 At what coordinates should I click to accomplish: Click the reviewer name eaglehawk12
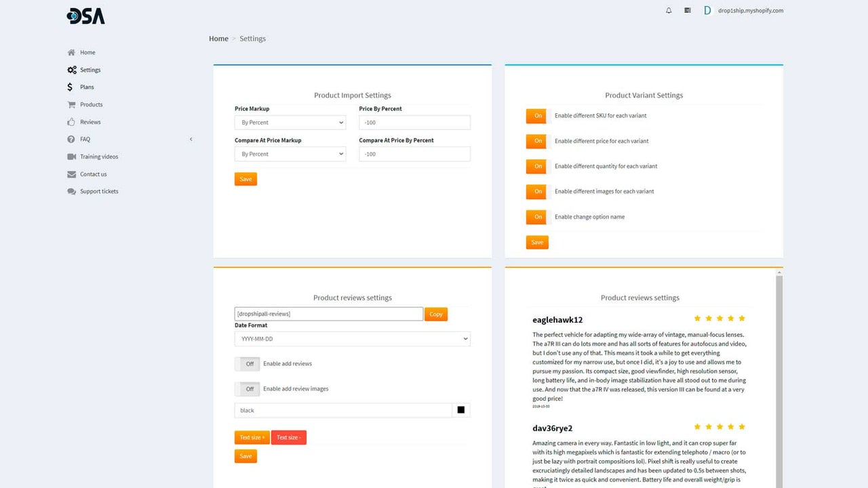(557, 320)
